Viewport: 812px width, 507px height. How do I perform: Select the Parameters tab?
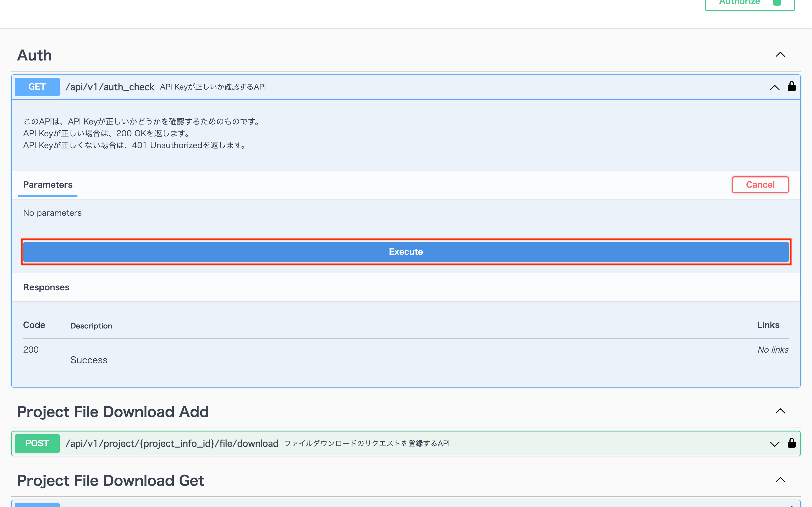point(48,185)
